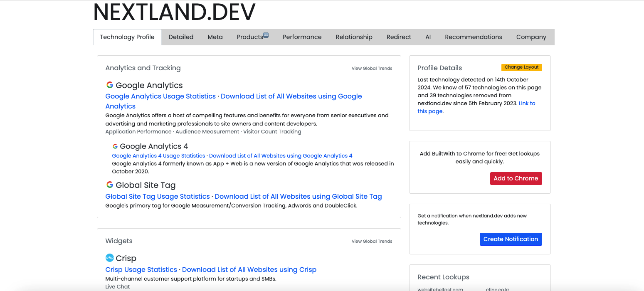Open Google Analytics Usage Statistics link
644x291 pixels.
pyautogui.click(x=160, y=96)
